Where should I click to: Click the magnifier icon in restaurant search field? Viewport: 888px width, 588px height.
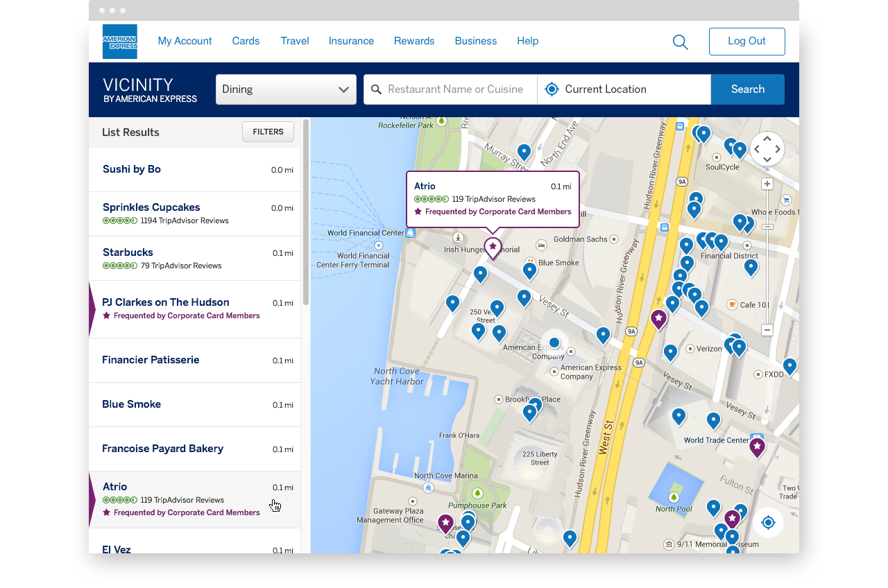tap(377, 89)
